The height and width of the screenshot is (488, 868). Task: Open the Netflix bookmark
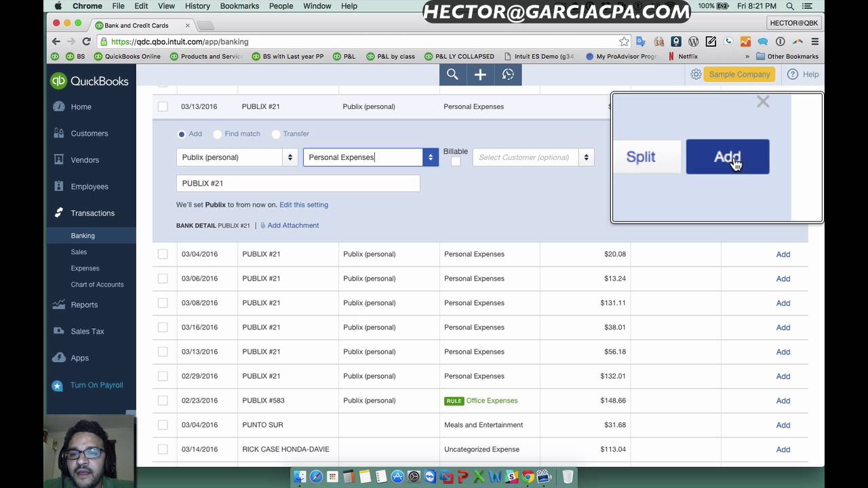click(x=683, y=56)
